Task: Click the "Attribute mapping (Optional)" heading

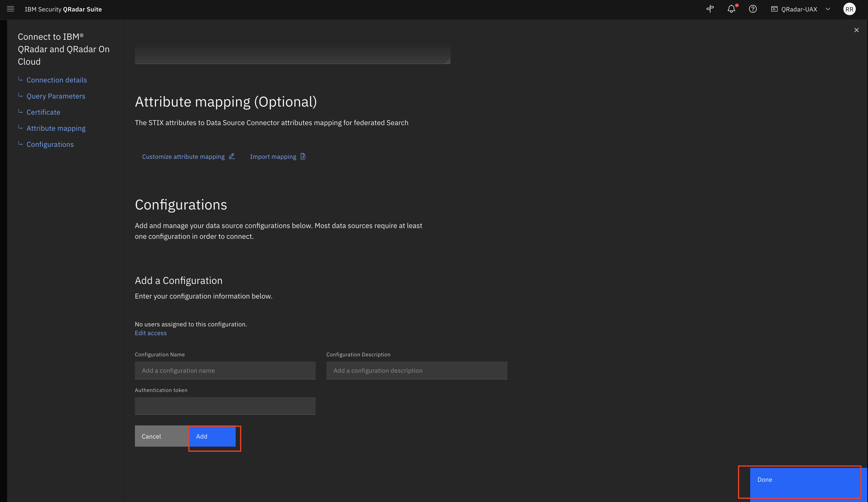Action: tap(226, 102)
